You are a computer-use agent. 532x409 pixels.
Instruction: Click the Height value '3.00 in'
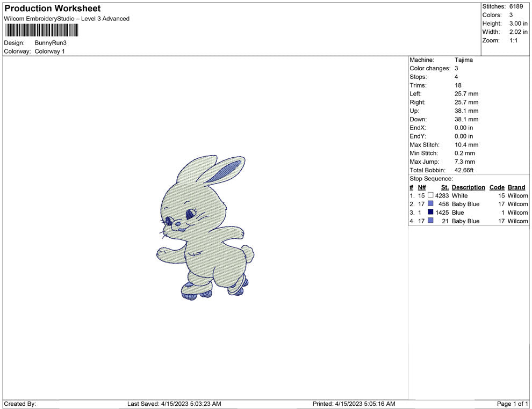518,24
